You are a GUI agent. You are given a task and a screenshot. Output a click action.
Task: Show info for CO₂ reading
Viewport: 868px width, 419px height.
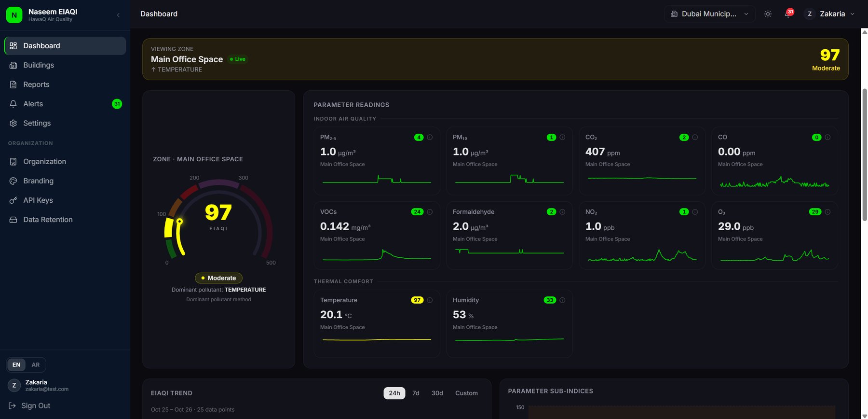tap(695, 138)
